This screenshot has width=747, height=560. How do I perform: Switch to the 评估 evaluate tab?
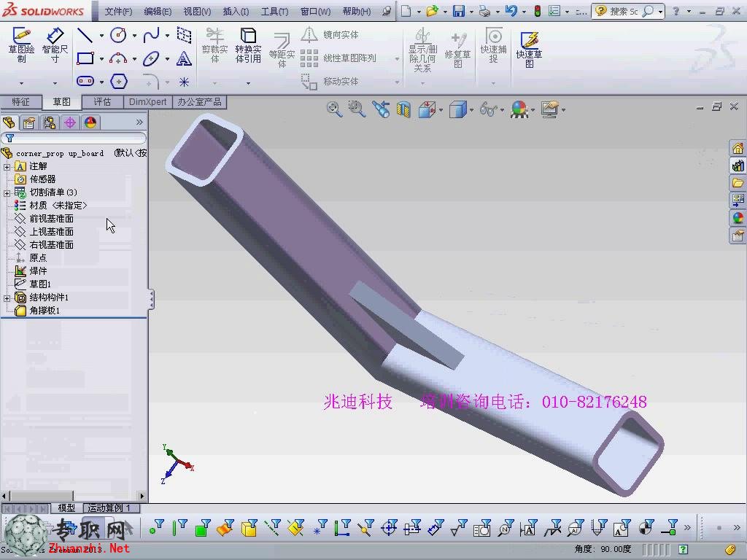pyautogui.click(x=102, y=102)
